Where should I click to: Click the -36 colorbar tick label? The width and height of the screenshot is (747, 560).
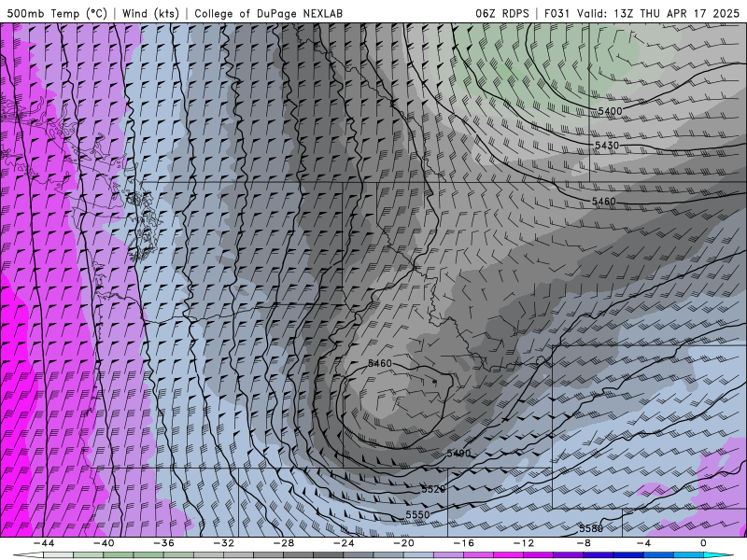point(163,543)
